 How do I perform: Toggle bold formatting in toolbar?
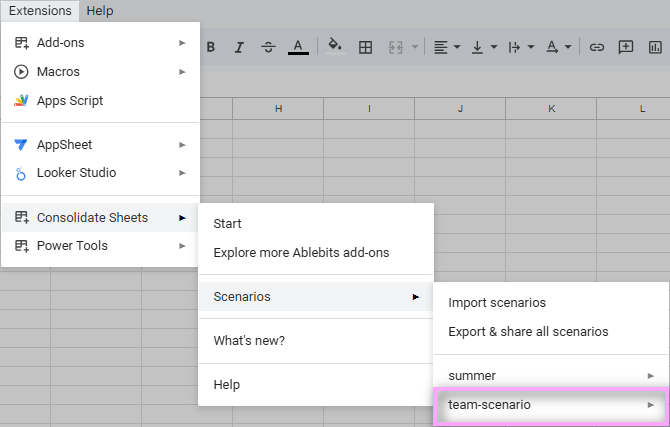(211, 47)
